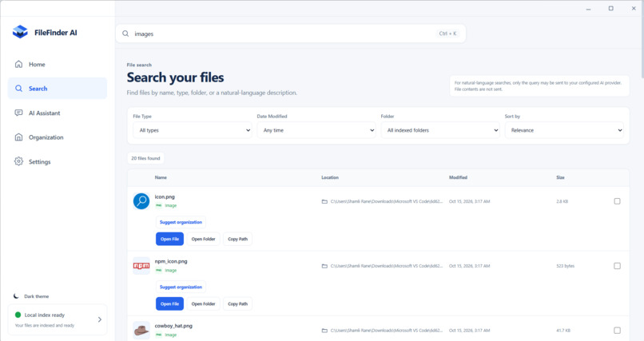Click Copy Path for icon.png
The height and width of the screenshot is (341, 644).
pos(238,239)
